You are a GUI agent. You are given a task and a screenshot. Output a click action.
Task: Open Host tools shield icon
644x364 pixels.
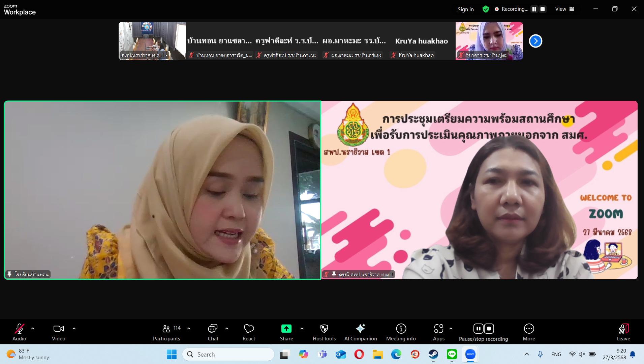(x=324, y=332)
